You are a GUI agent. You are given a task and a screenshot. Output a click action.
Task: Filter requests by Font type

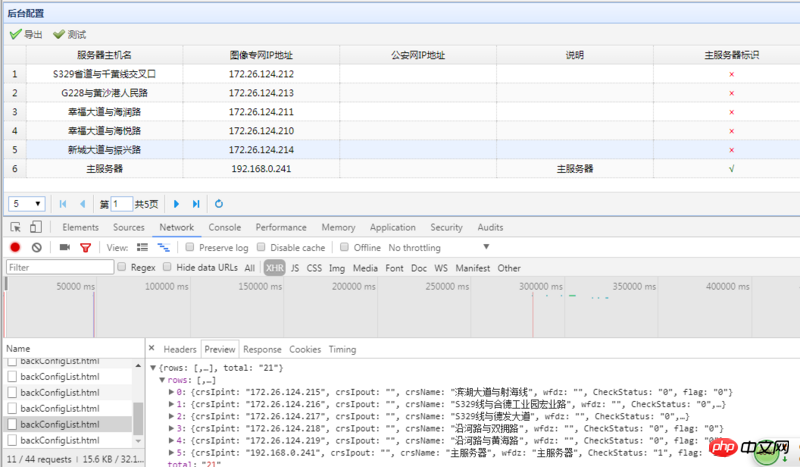394,268
